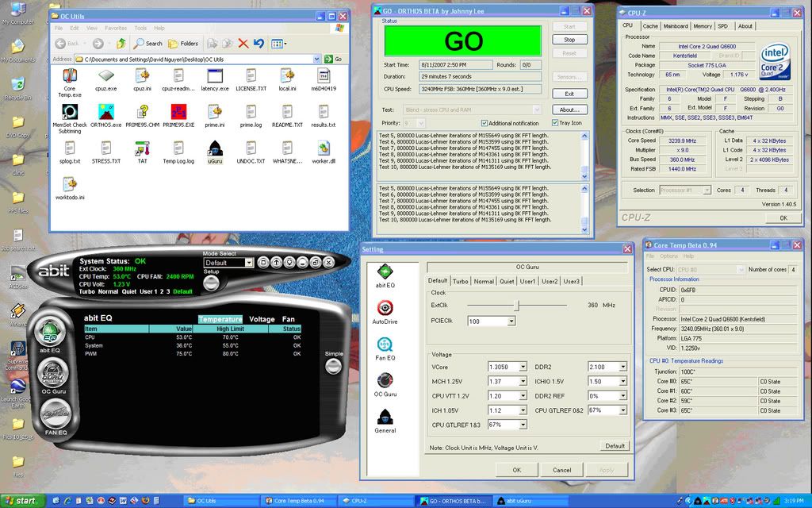Viewport: 812px width, 508px height.
Task: Click Explorer address path field
Action: click(x=197, y=59)
